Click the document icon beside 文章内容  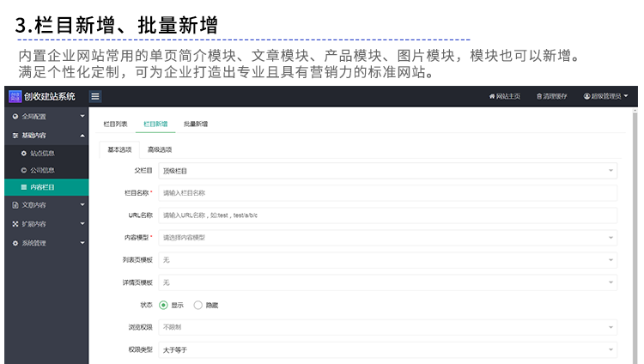click(15, 204)
